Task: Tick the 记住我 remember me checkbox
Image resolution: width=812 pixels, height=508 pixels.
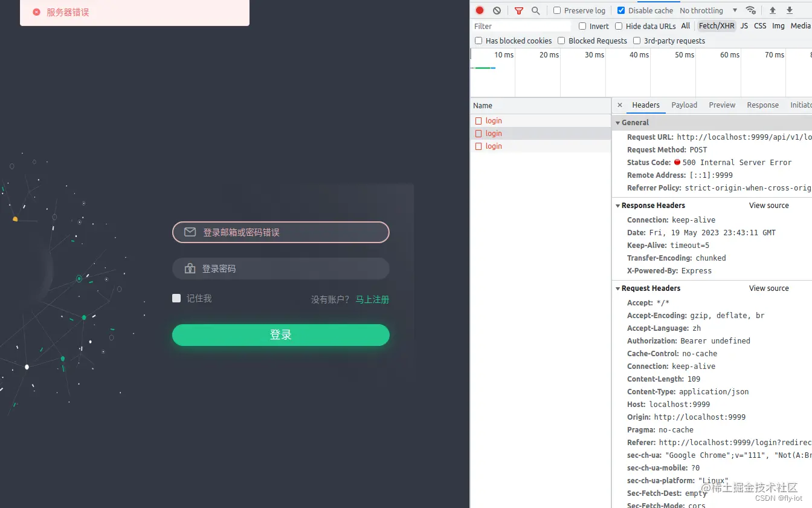Action: pos(176,298)
